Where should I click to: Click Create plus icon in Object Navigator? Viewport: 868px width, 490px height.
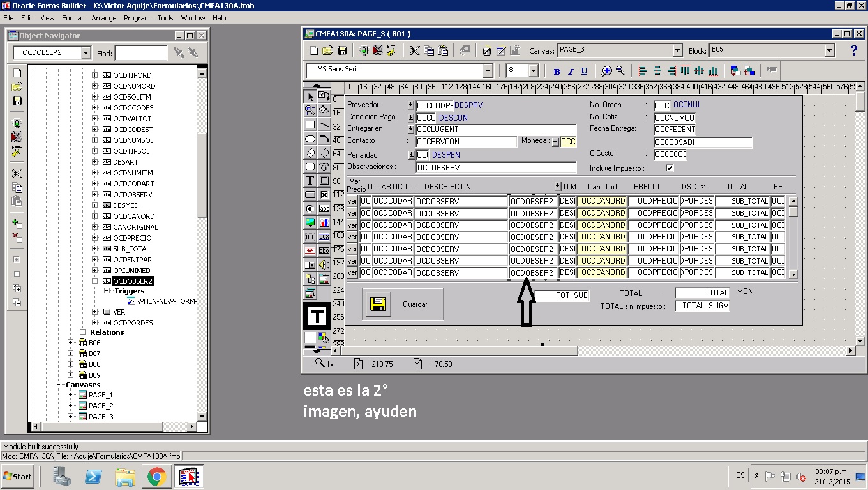pyautogui.click(x=17, y=223)
